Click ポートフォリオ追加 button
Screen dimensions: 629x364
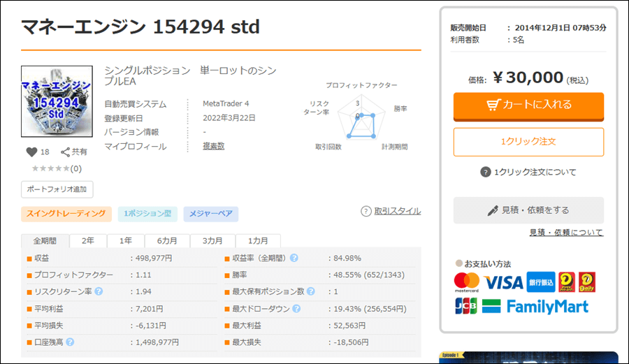coord(57,189)
